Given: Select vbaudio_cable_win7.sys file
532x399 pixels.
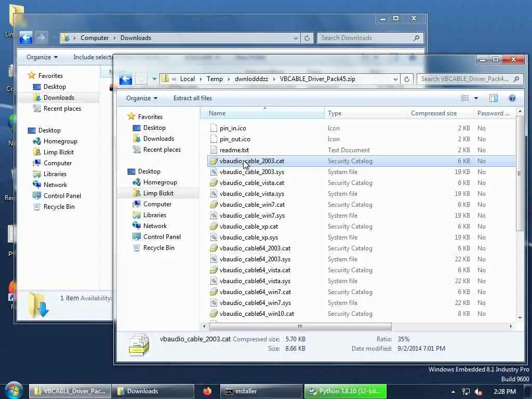Looking at the screenshot, I should tap(361, 216).
